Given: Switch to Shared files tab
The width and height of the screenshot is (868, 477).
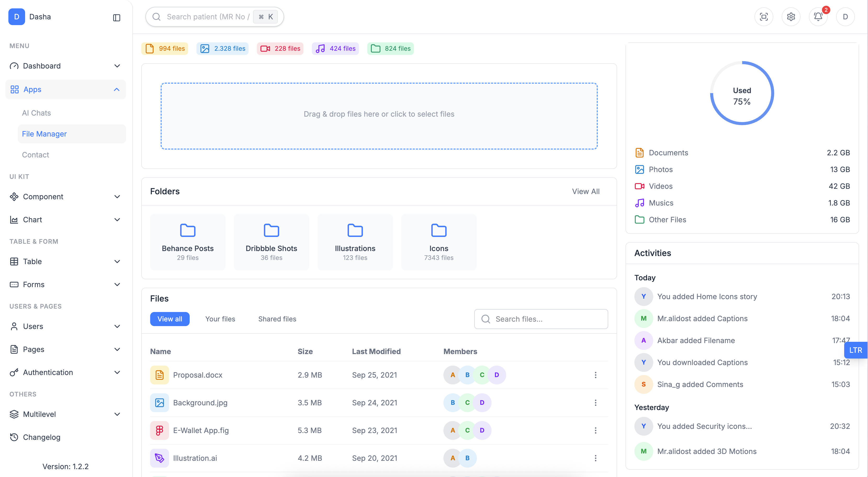Looking at the screenshot, I should [x=277, y=319].
